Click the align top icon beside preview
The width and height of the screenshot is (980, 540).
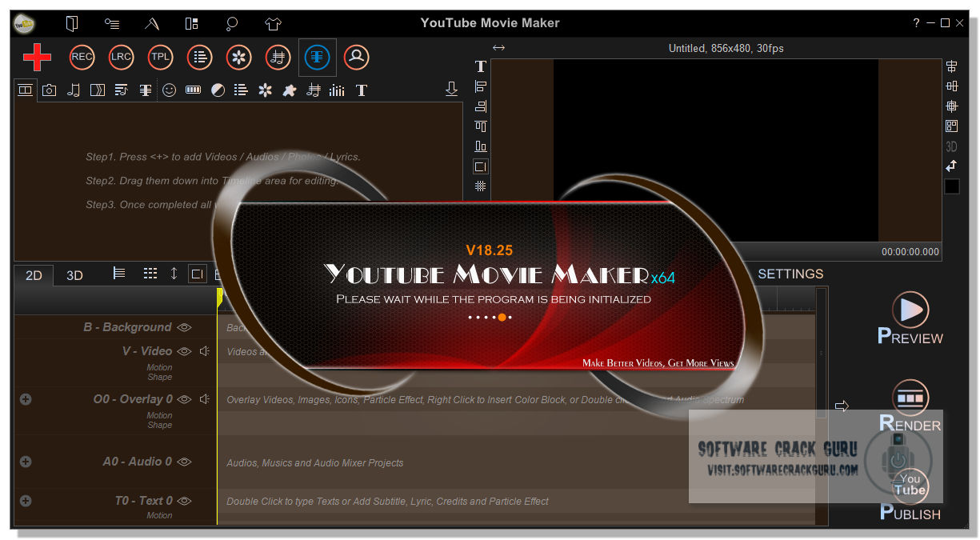click(x=481, y=126)
